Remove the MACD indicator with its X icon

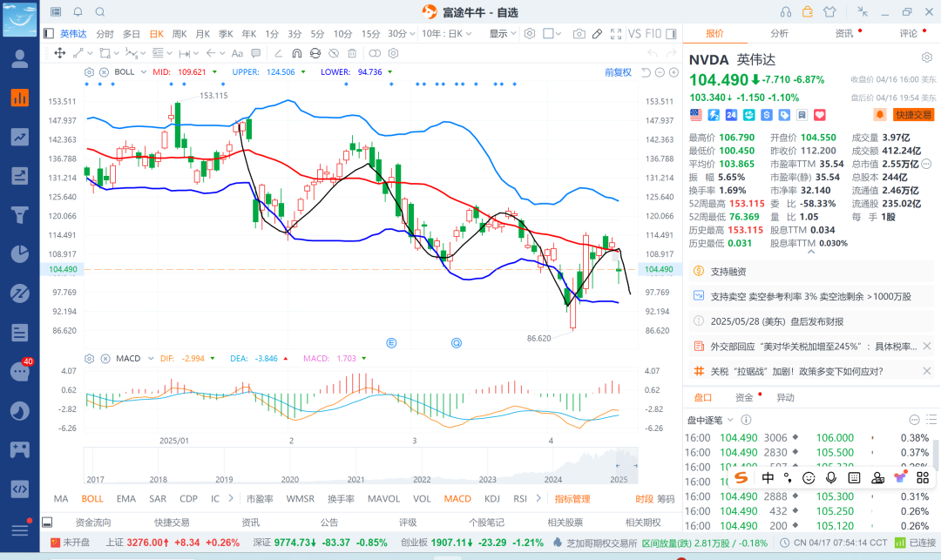(x=103, y=358)
